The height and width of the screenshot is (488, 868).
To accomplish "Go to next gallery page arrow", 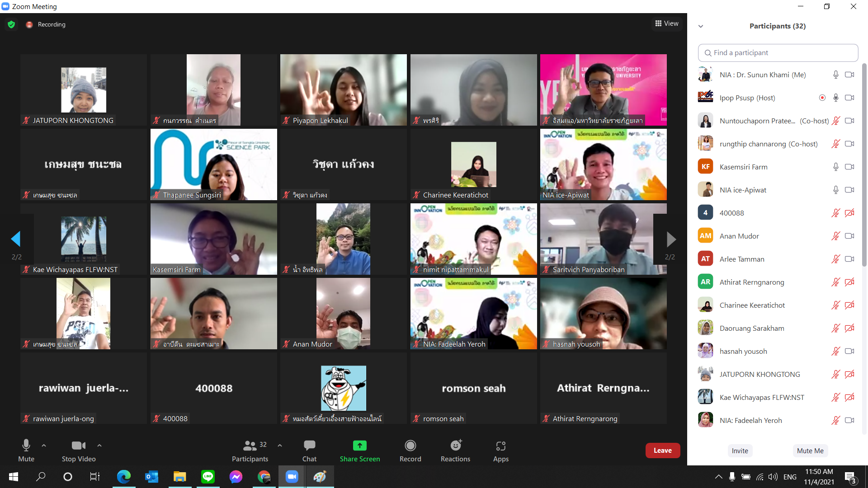I will point(671,239).
